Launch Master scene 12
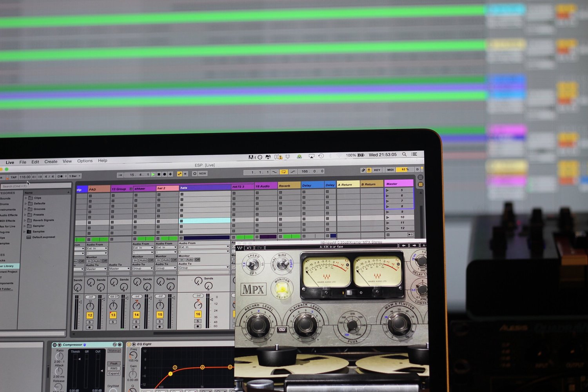The height and width of the screenshot is (392, 588). [388, 228]
